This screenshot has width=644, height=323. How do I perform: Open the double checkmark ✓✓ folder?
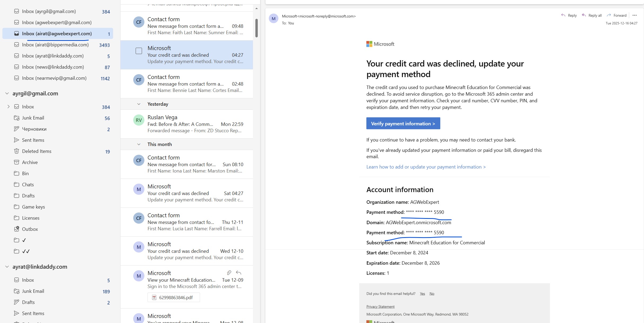(58, 251)
